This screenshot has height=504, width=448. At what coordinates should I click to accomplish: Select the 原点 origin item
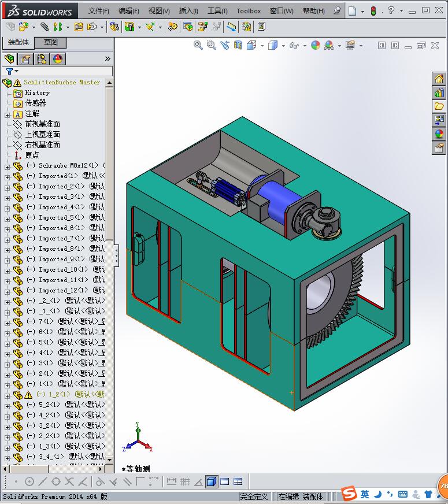tap(32, 155)
